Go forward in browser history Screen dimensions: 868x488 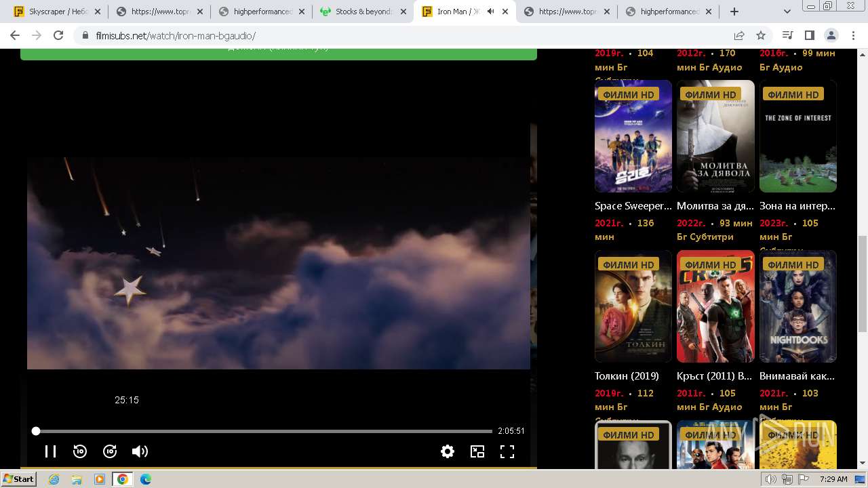(x=37, y=35)
